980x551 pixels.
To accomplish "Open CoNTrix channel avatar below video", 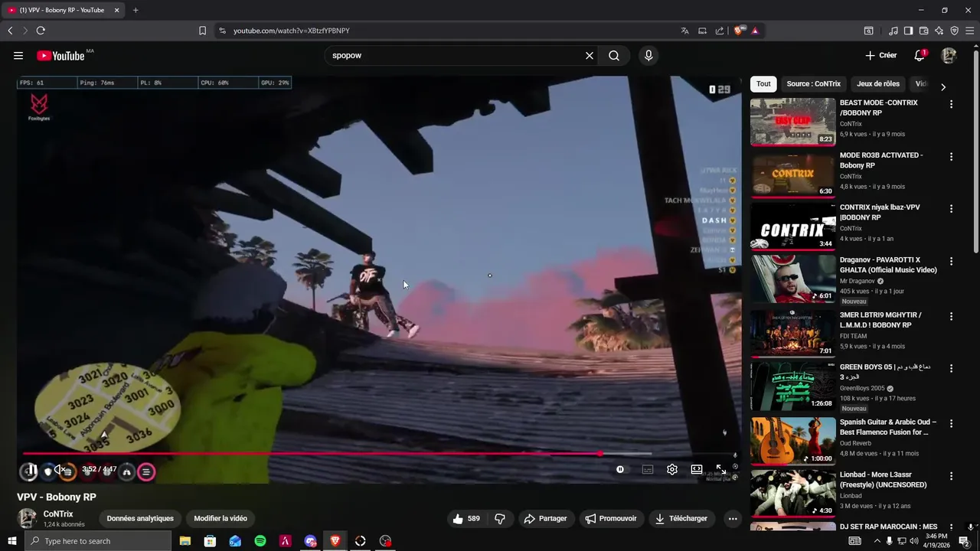I will (27, 518).
